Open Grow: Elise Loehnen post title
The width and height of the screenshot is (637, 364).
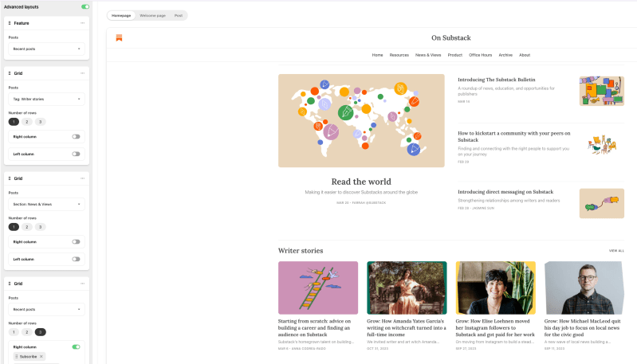[495, 328]
